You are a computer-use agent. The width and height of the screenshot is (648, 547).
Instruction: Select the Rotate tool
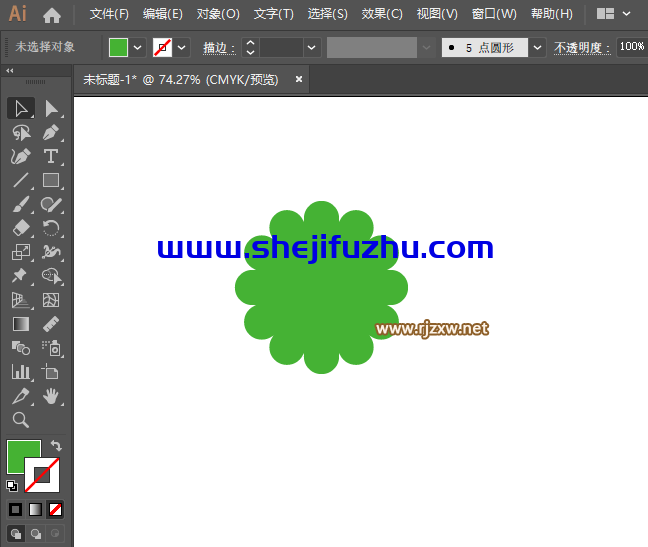point(51,228)
